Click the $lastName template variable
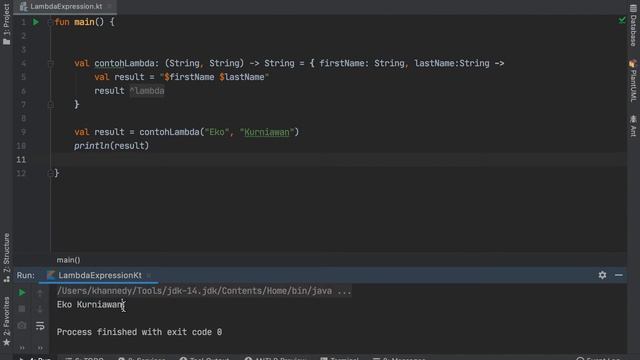Viewport: 640px width, 360px height. 242,77
